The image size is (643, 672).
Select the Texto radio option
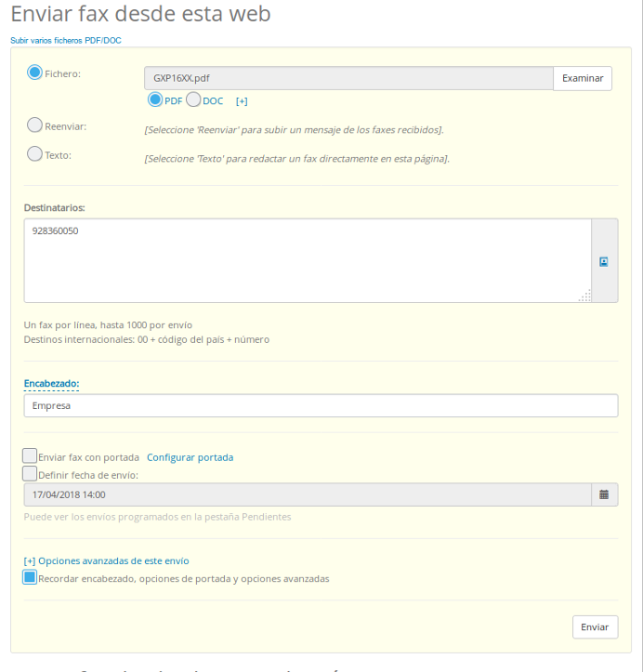[34, 154]
